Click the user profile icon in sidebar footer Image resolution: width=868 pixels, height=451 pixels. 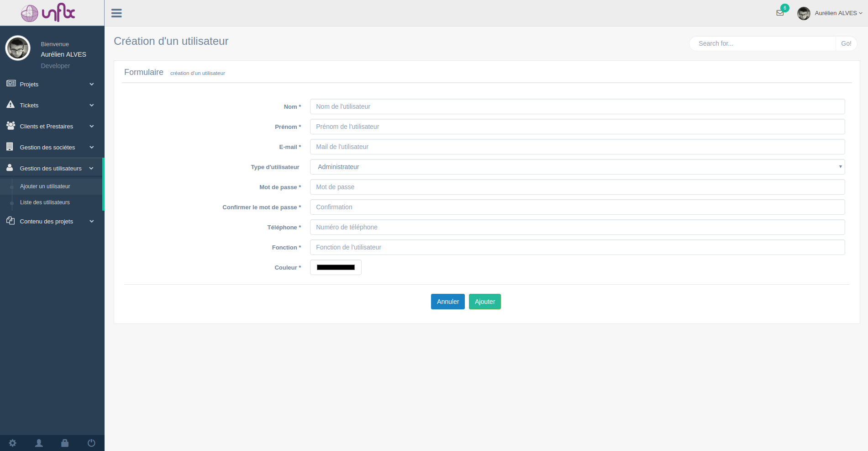[39, 443]
